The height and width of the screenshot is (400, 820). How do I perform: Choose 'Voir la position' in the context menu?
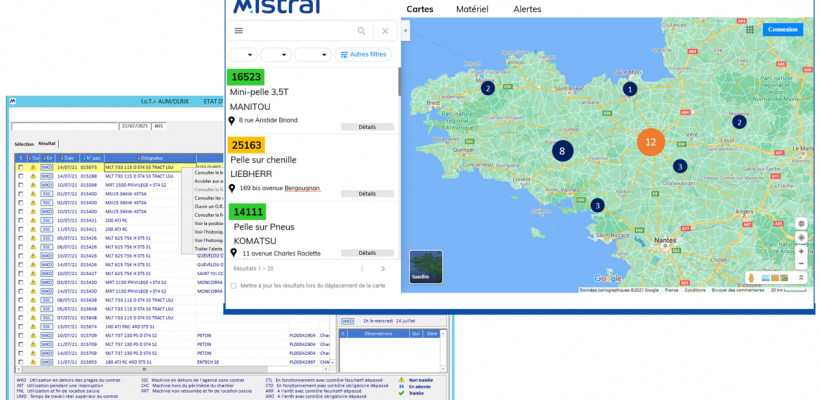[208, 223]
